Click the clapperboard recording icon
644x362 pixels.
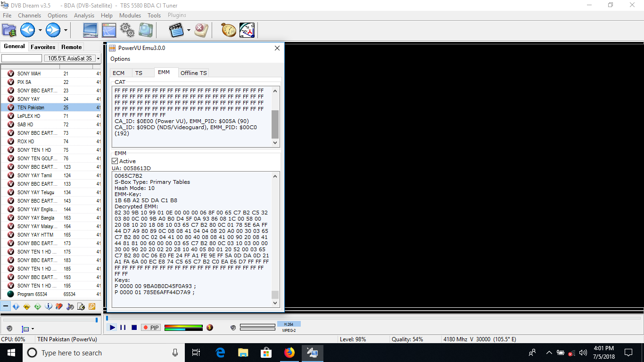pos(176,31)
